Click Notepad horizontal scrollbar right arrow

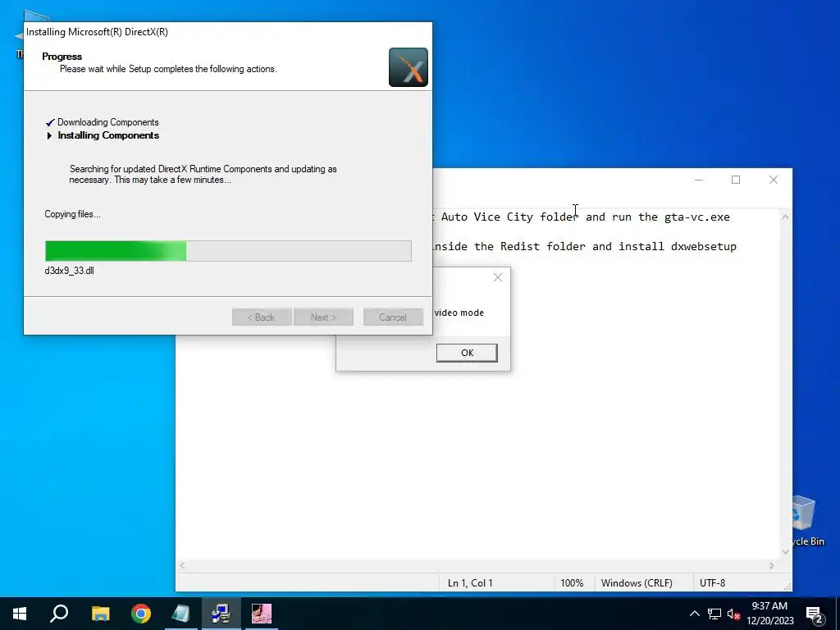coord(771,565)
